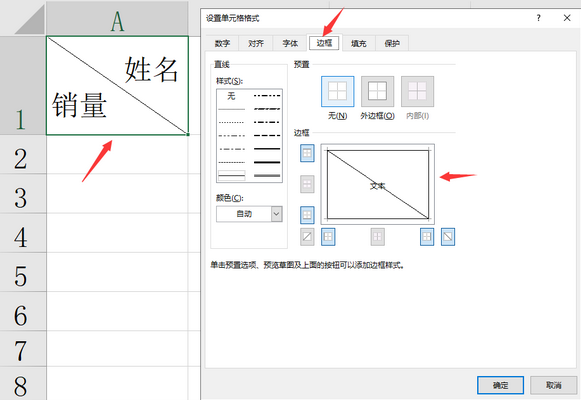Select the 边框 tab

pos(324,43)
